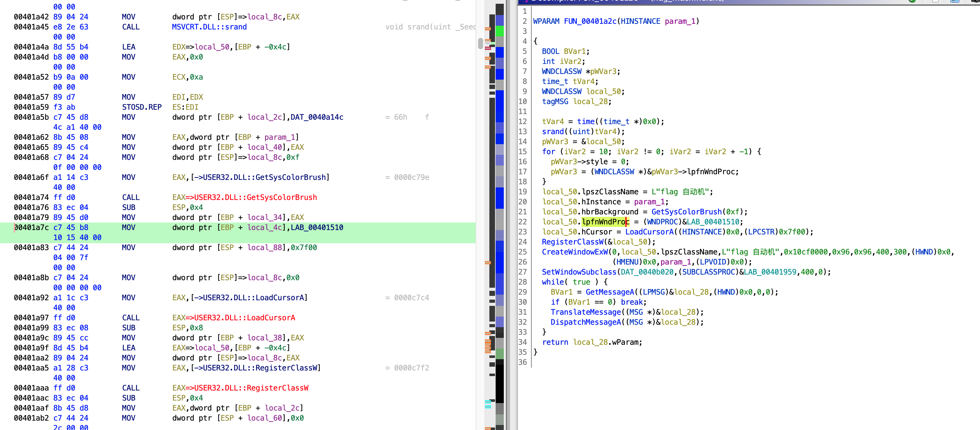980x430 pixels.
Task: Click the ->USER32.DLL::GetSysColorBrush pointer operand
Action: [260, 177]
